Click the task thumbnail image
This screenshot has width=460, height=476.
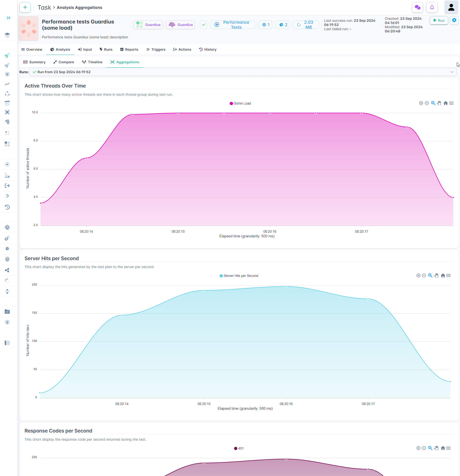pos(28,28)
